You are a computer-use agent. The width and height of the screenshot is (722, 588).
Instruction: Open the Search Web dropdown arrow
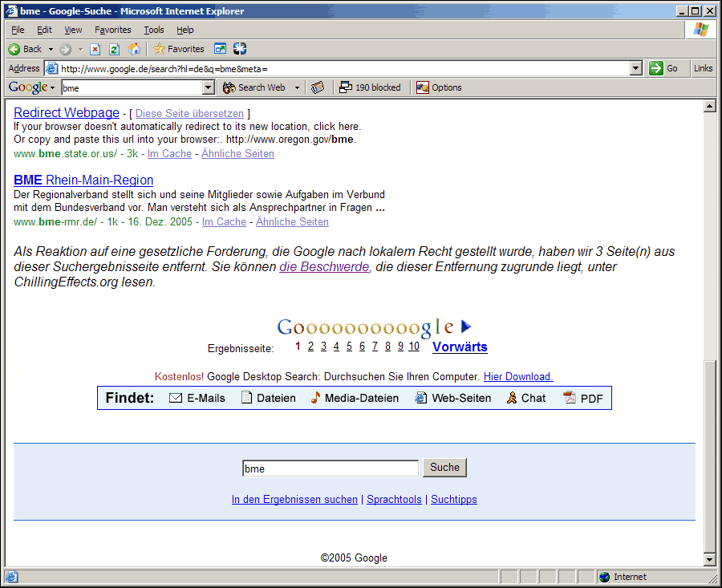297,87
